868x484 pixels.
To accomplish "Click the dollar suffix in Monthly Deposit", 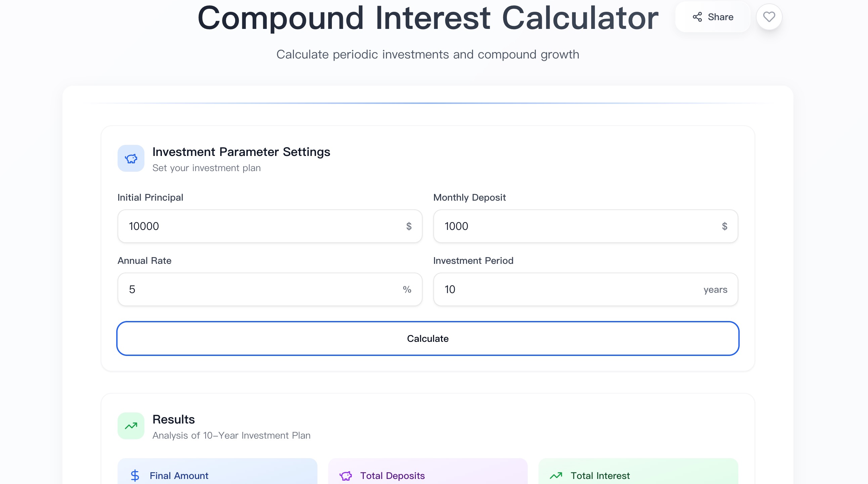I will 725,226.
